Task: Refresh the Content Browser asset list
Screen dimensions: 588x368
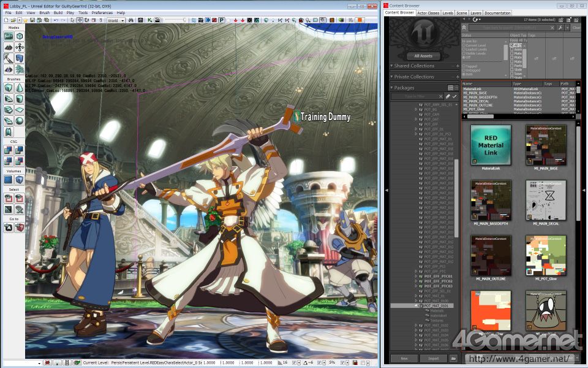Action: click(475, 20)
